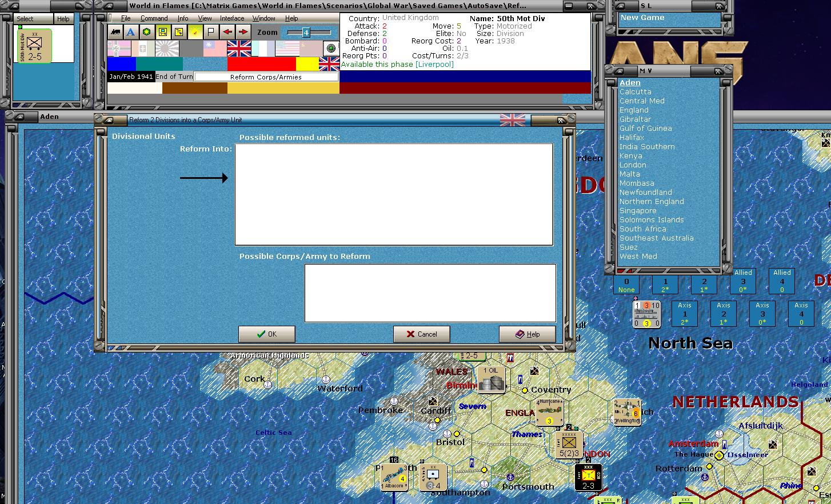Click the Hurricane fighter unit on map

(x=549, y=412)
